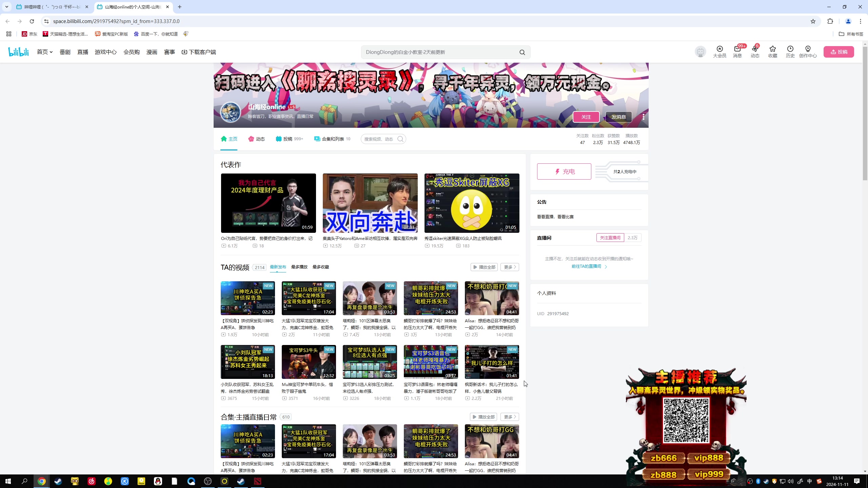Open the 收藏 favorites star icon
Viewport: 868px width, 488px height.
[772, 52]
